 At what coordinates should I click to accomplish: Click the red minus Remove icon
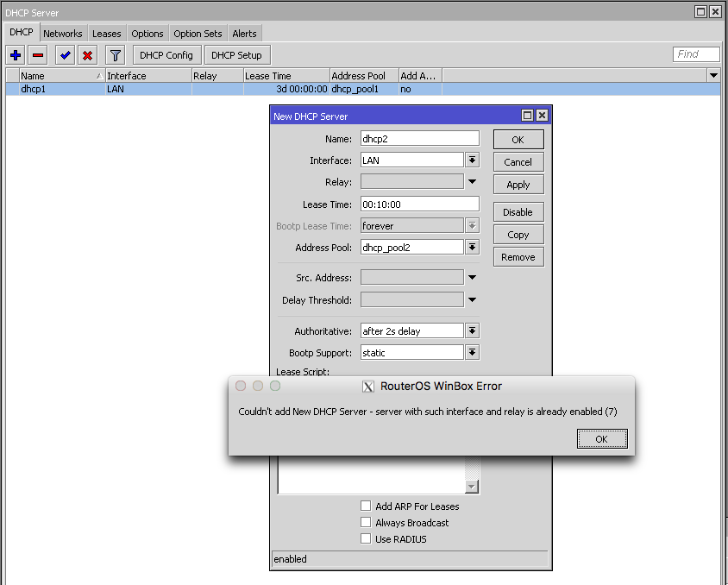coord(38,55)
